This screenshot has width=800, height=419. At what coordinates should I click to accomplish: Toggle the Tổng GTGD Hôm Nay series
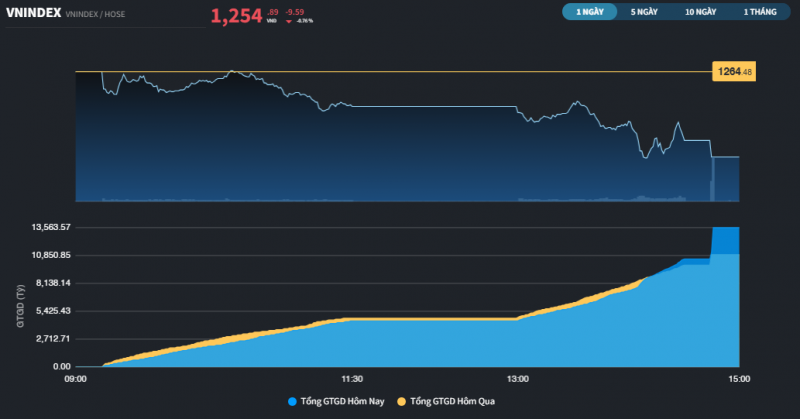click(342, 401)
